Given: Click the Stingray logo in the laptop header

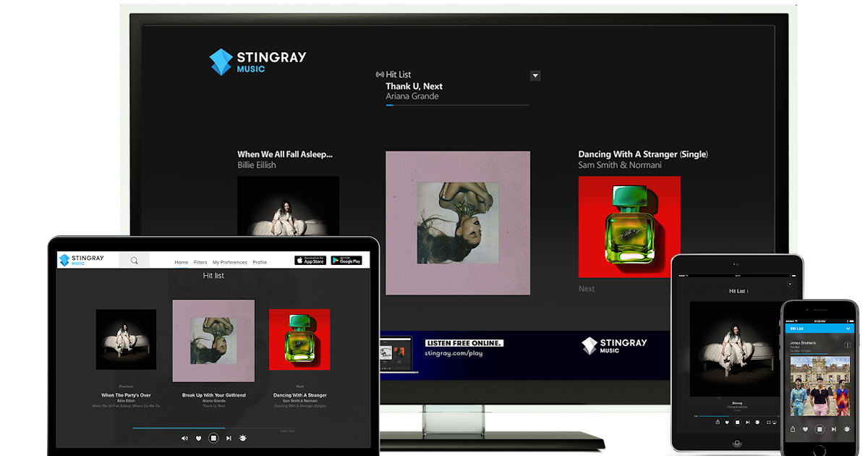Looking at the screenshot, I should [81, 260].
